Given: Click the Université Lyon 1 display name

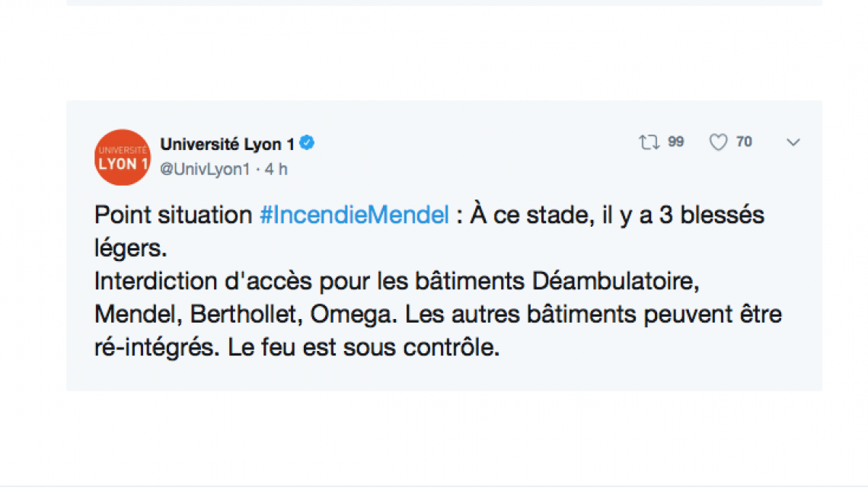Looking at the screenshot, I should [x=226, y=142].
